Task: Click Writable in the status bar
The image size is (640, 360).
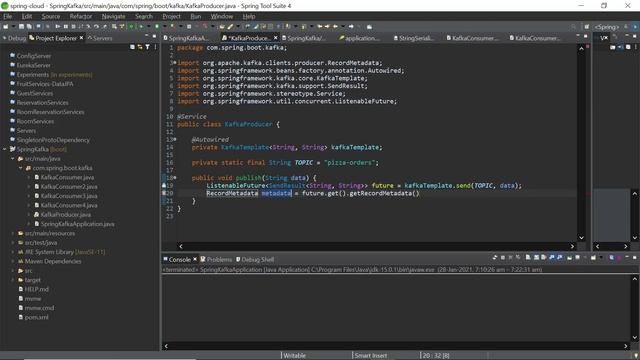Action: tap(294, 356)
